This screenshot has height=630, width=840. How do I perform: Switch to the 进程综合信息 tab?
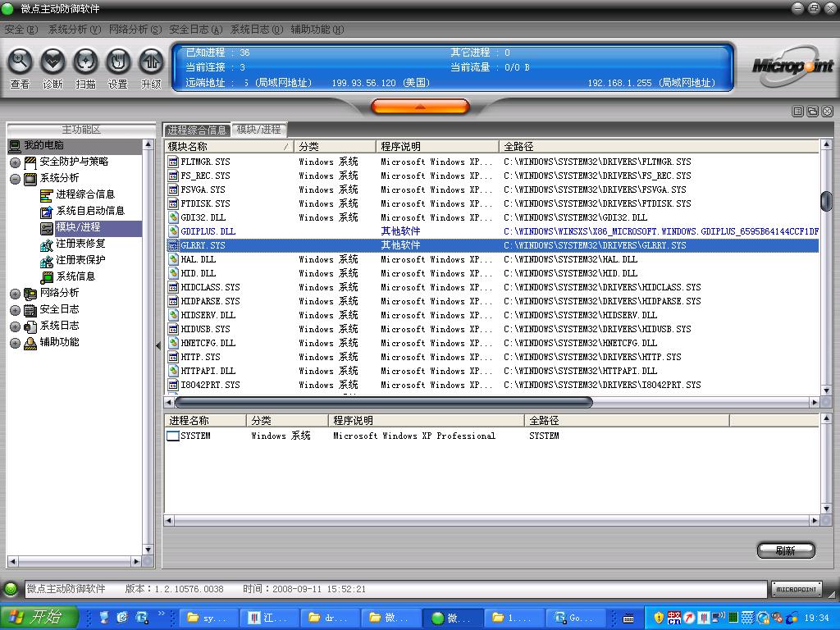(197, 130)
